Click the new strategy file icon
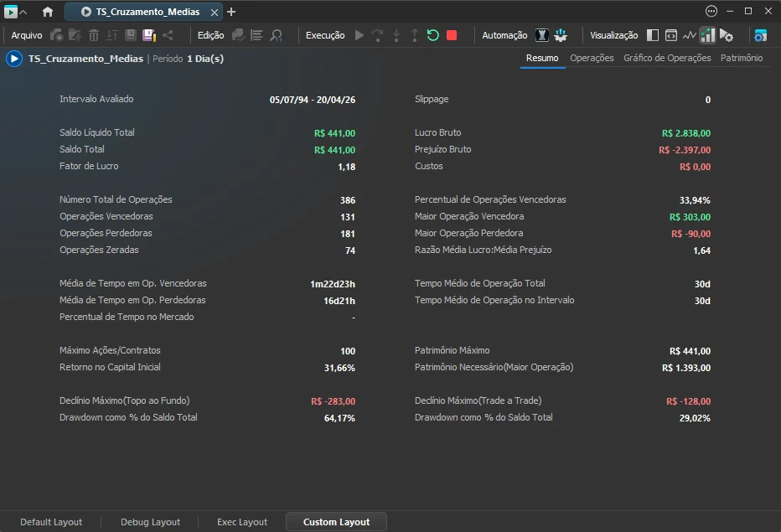Image resolution: width=781 pixels, height=532 pixels. pos(57,35)
